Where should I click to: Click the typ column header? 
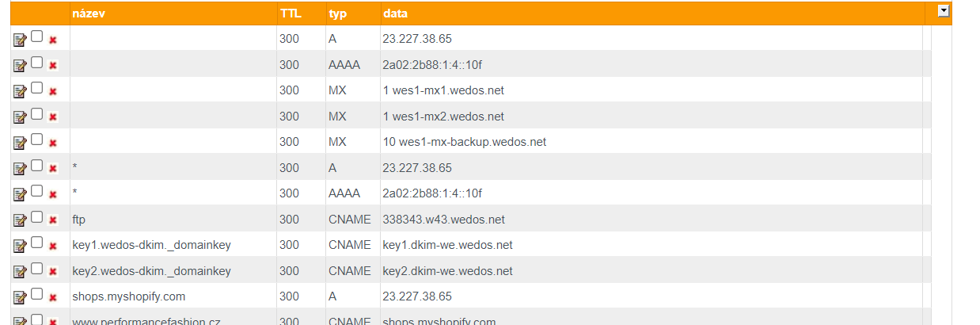coord(338,14)
